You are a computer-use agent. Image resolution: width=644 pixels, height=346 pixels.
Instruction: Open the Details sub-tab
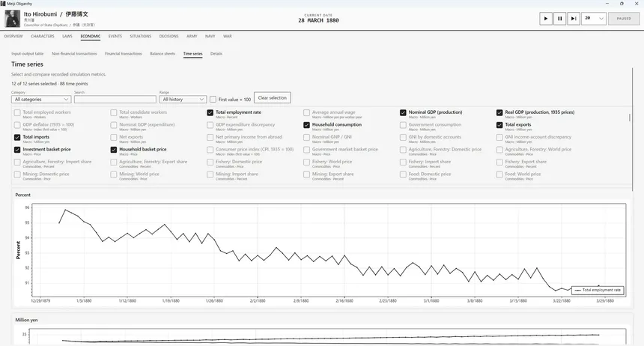(216, 54)
